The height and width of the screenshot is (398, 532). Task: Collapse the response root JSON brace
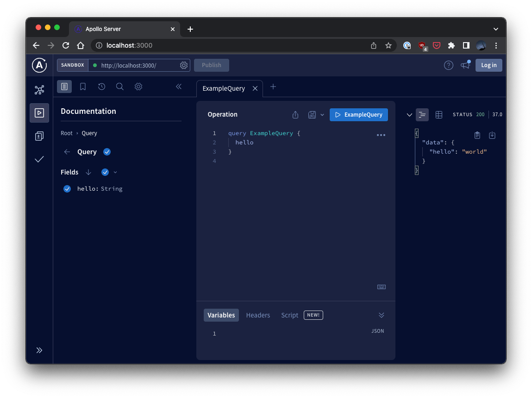pyautogui.click(x=417, y=133)
